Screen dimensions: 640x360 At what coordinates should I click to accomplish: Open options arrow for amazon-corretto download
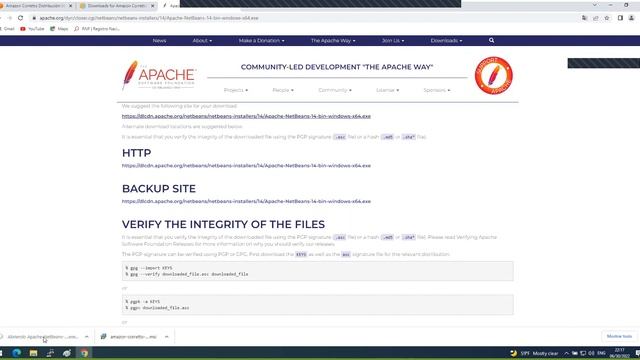[x=167, y=336]
